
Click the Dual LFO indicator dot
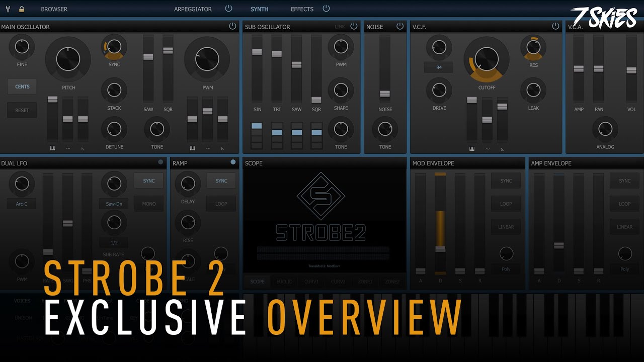(x=160, y=162)
